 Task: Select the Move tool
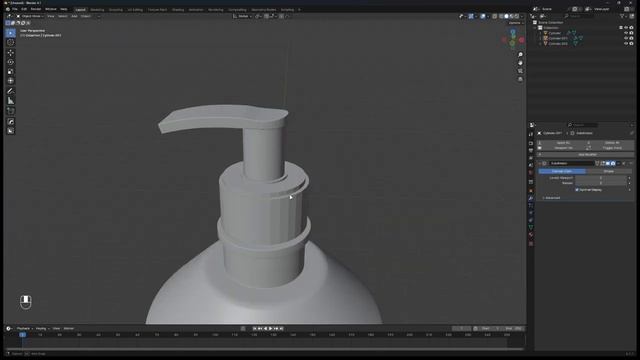click(11, 53)
